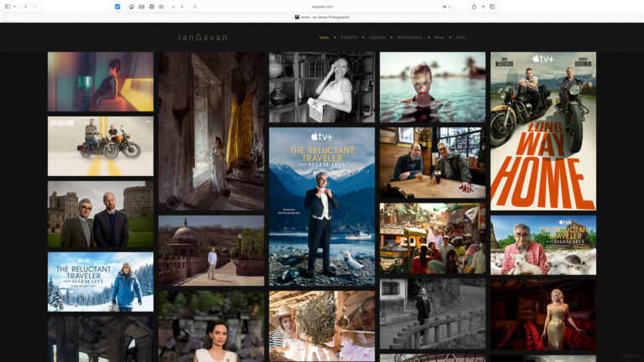Viewport: 644px width, 362px height.
Task: Select the Home – Ian Gavan Photographer tab
Action: click(x=322, y=17)
